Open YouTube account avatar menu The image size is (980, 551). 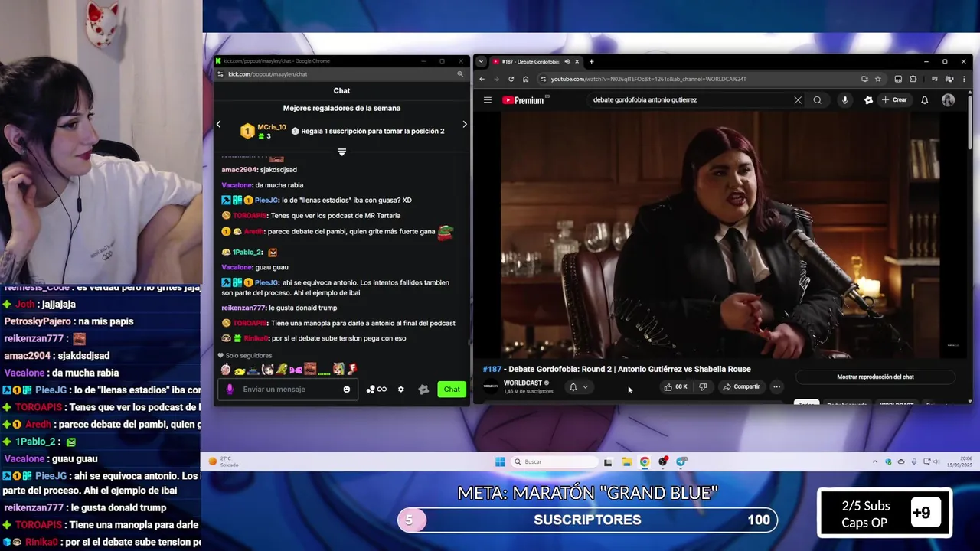948,100
